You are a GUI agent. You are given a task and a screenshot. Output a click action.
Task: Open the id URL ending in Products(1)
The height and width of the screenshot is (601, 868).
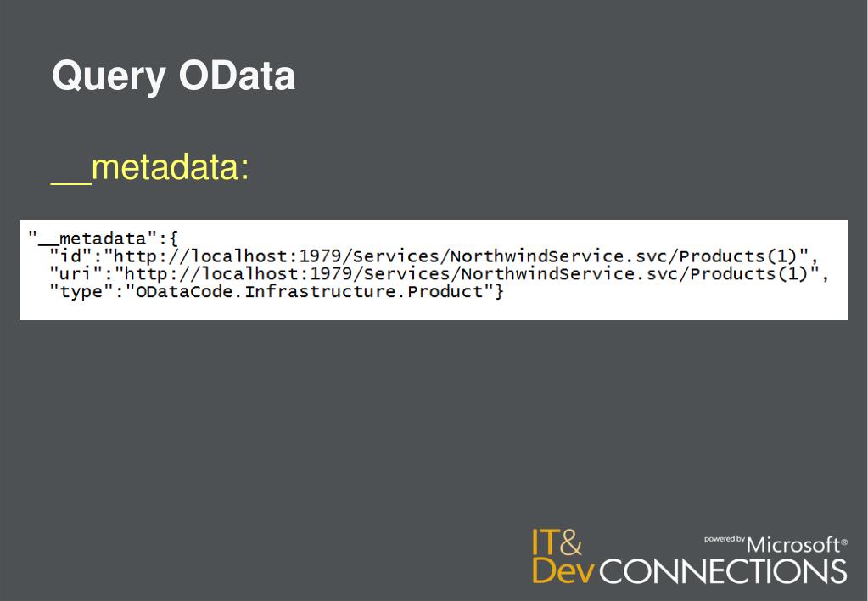click(x=459, y=255)
